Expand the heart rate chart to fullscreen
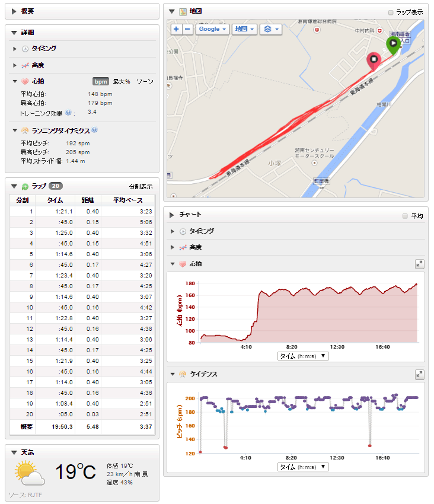The width and height of the screenshot is (434, 504). click(x=419, y=264)
